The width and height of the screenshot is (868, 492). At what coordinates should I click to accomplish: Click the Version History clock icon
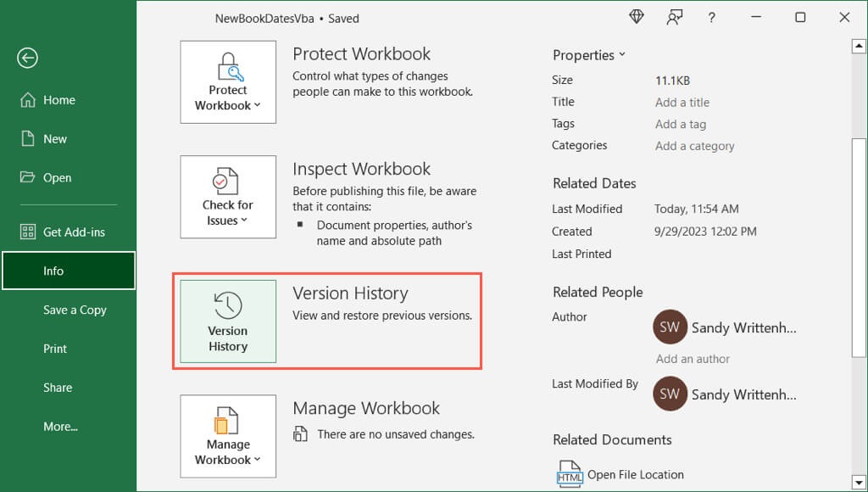click(x=228, y=305)
